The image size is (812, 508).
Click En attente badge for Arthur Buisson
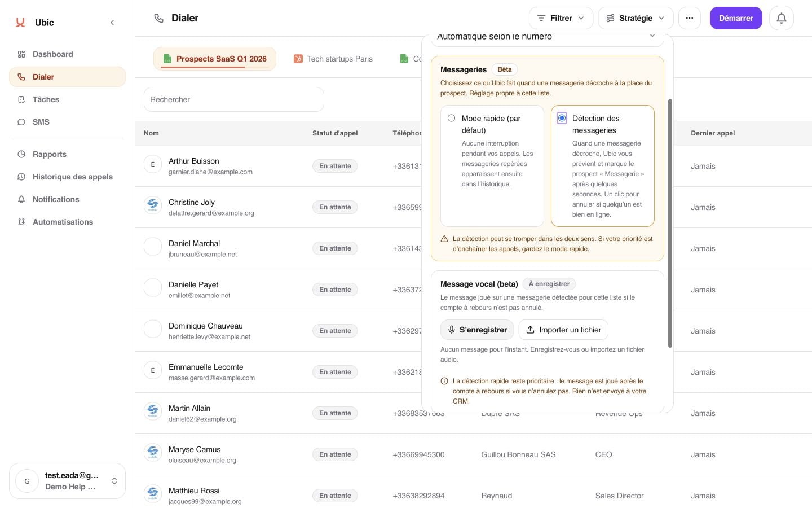coord(335,166)
